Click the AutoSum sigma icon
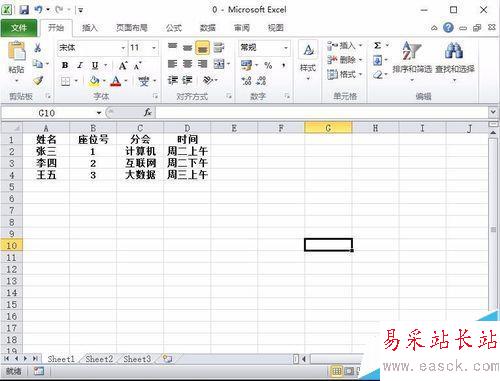 (x=377, y=45)
